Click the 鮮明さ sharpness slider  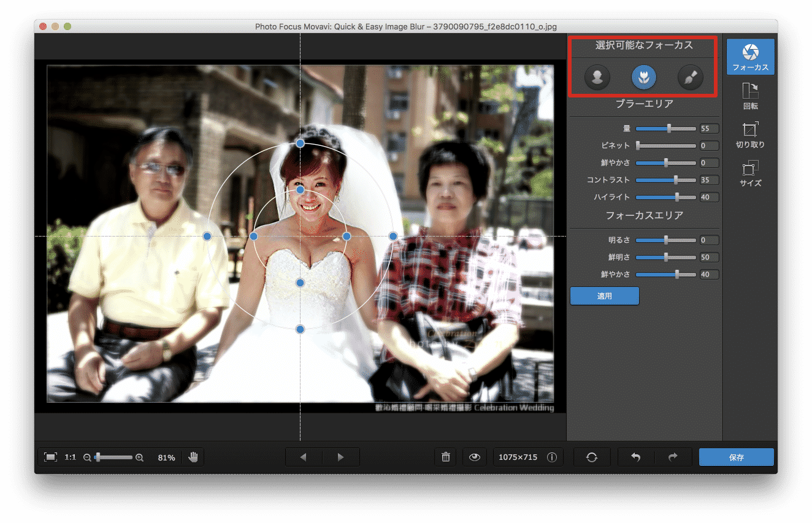(665, 258)
